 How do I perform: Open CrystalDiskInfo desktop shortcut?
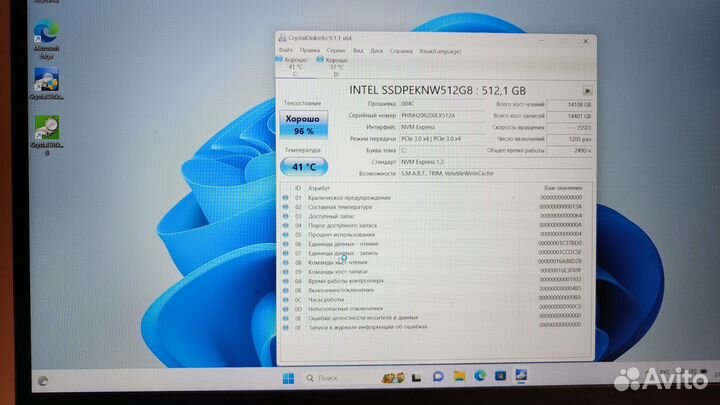[46, 84]
